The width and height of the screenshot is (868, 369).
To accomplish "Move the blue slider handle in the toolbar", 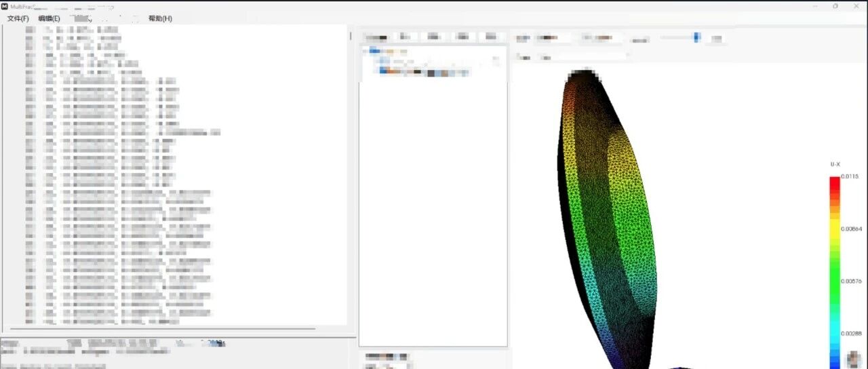I will (x=696, y=37).
